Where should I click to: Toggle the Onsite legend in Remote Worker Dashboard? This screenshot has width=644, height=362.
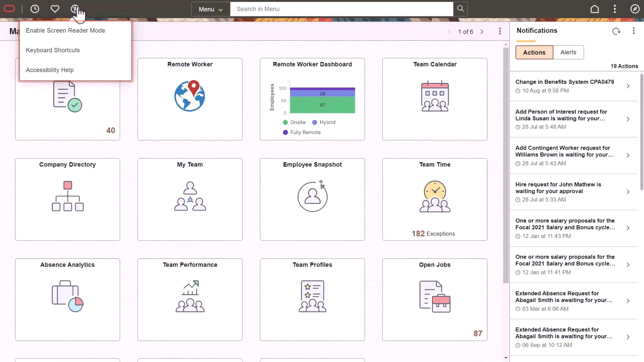click(x=294, y=122)
